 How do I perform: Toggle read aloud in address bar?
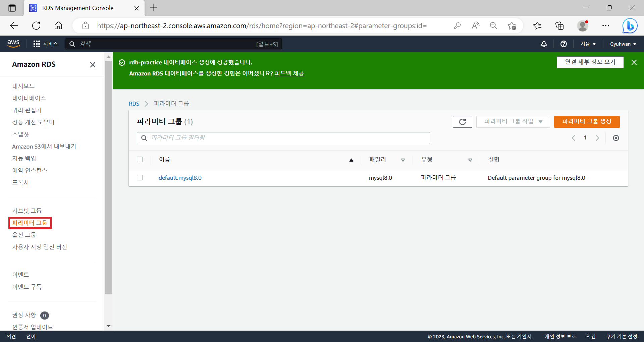[475, 25]
